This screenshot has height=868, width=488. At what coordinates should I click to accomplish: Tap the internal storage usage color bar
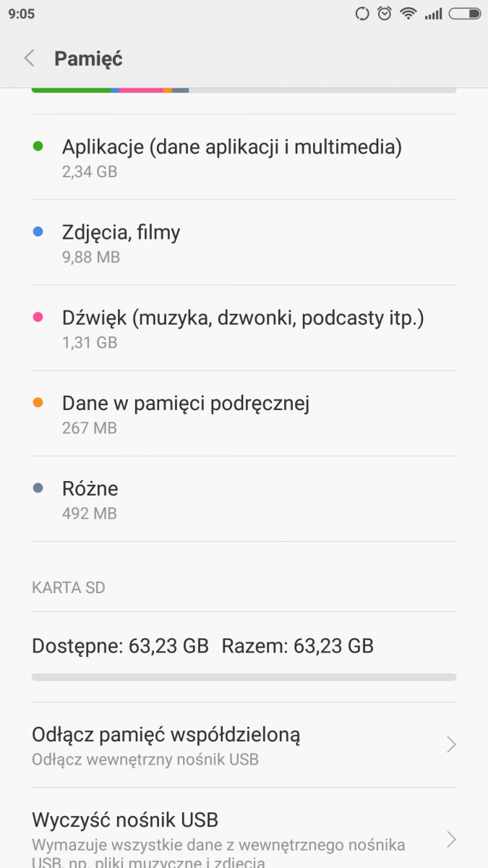(244, 90)
